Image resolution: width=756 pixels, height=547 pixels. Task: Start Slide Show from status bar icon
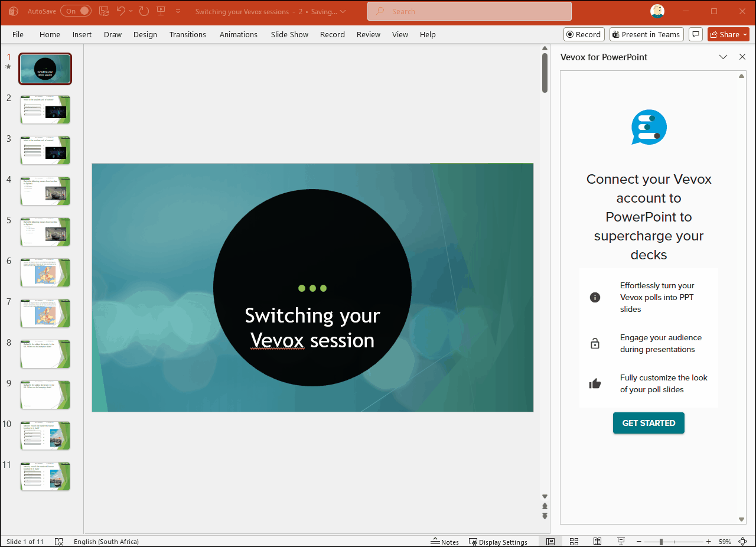click(x=621, y=542)
